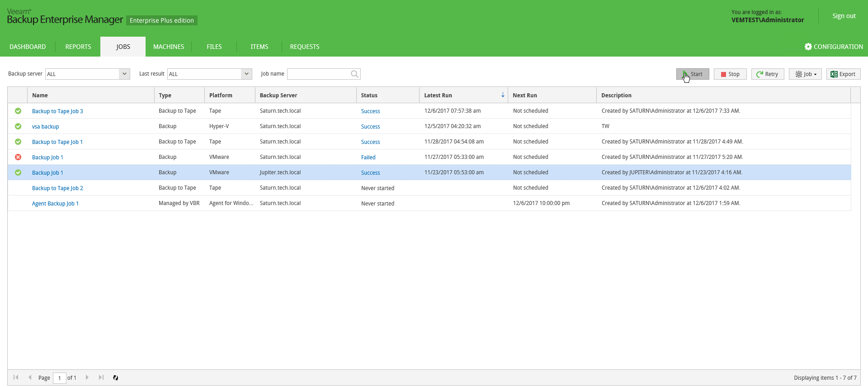Viewport: 868px width, 387px height.
Task: Click success icon of Jupiter Backup Job 1
Action: (18, 172)
